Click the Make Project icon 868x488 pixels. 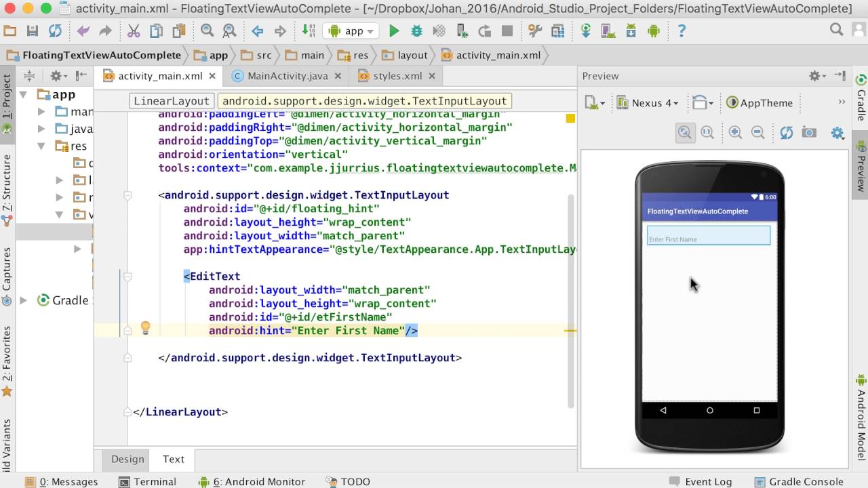(x=309, y=31)
